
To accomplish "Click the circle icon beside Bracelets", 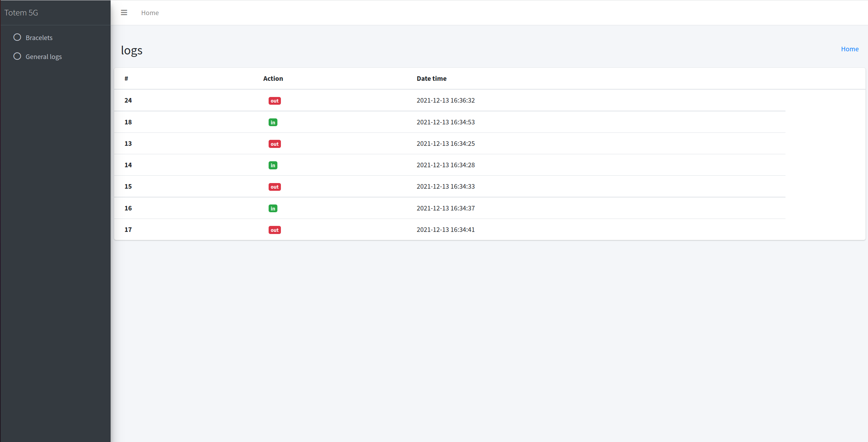I will [17, 37].
